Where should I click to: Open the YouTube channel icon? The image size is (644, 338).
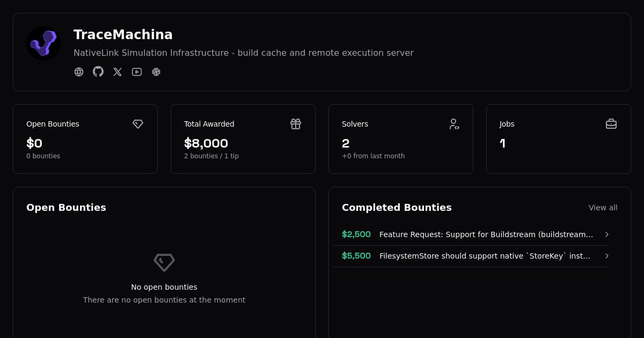coord(137,72)
